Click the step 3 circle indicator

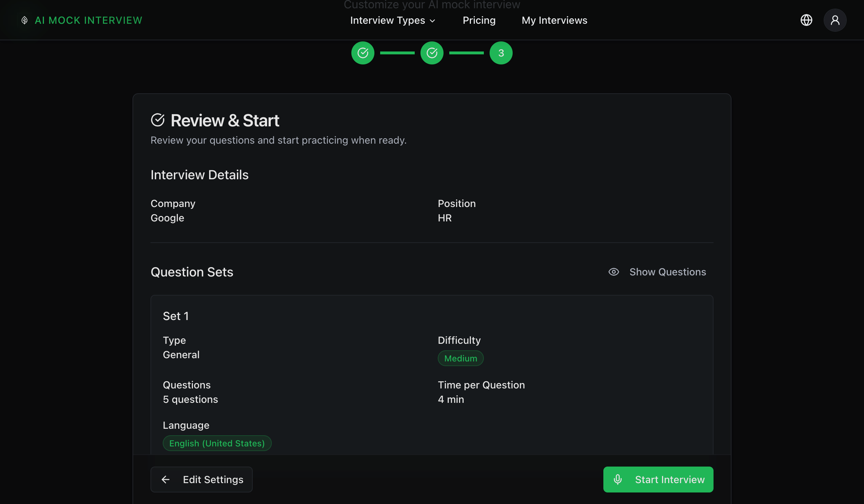[x=501, y=53]
